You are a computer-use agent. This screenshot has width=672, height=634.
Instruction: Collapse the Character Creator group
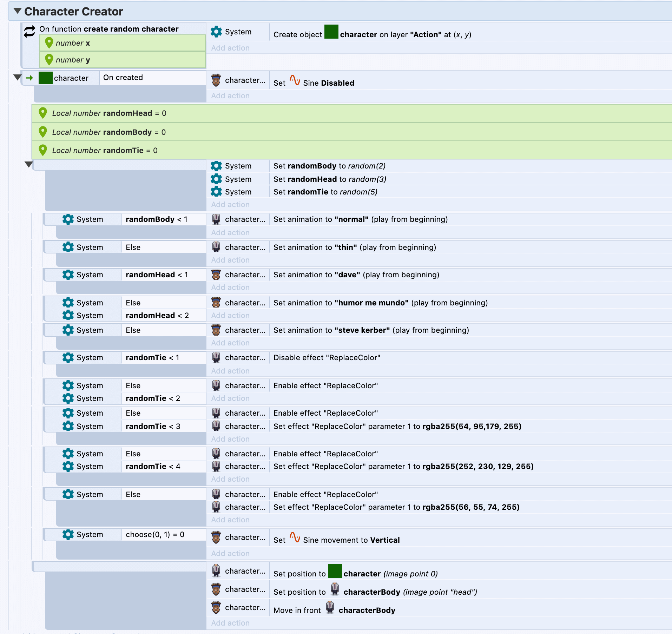pos(17,11)
